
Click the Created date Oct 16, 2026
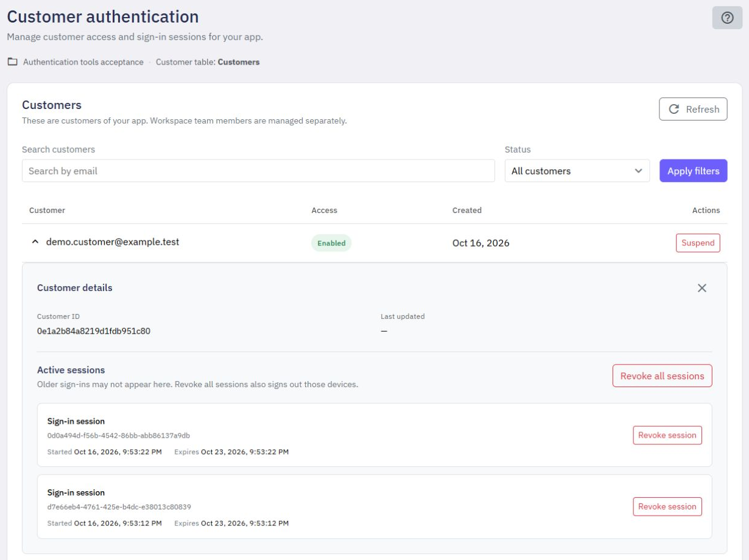[x=481, y=243]
